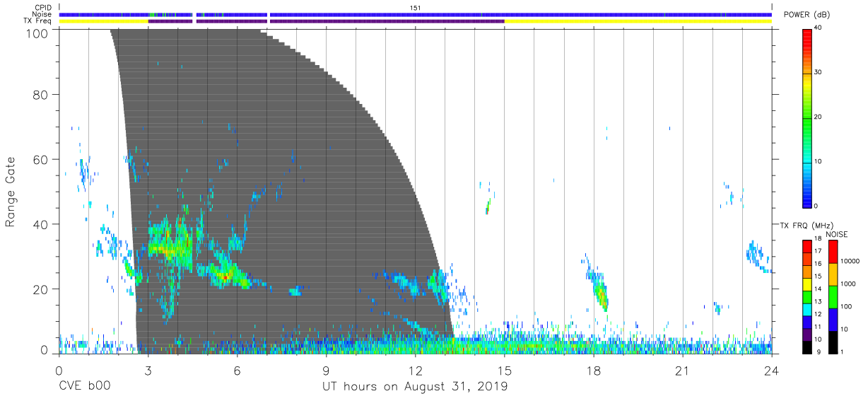Click the 80 tick on the Range Gate axis
The height and width of the screenshot is (401, 868).
[42, 95]
